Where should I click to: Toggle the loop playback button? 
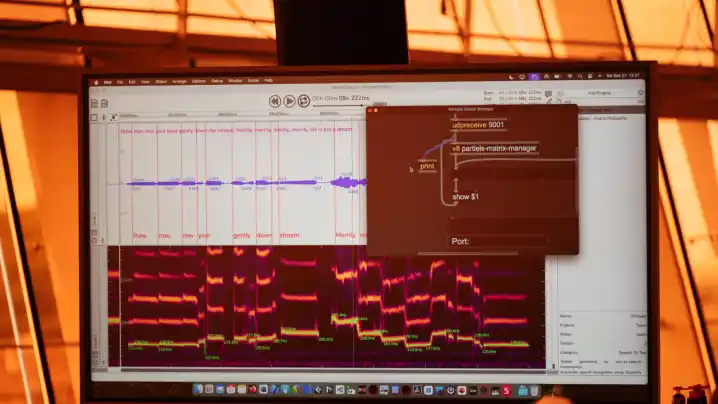(303, 101)
